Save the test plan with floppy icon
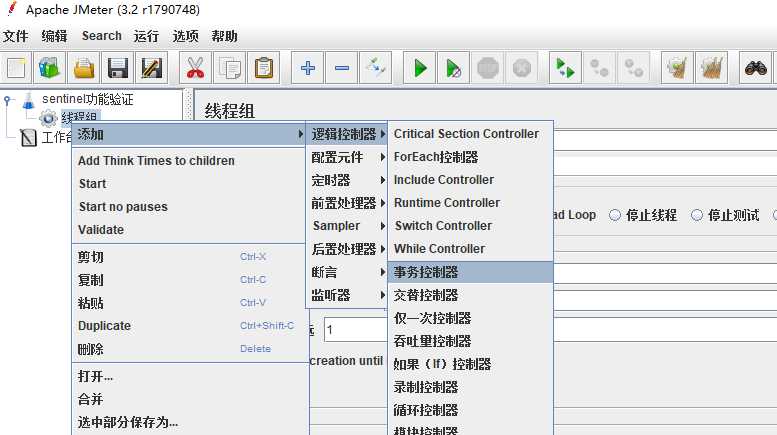This screenshot has width=777, height=435. tap(117, 67)
